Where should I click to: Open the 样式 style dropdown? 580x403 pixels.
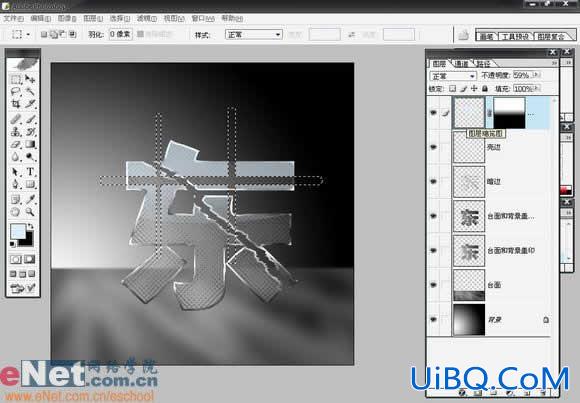click(x=254, y=34)
